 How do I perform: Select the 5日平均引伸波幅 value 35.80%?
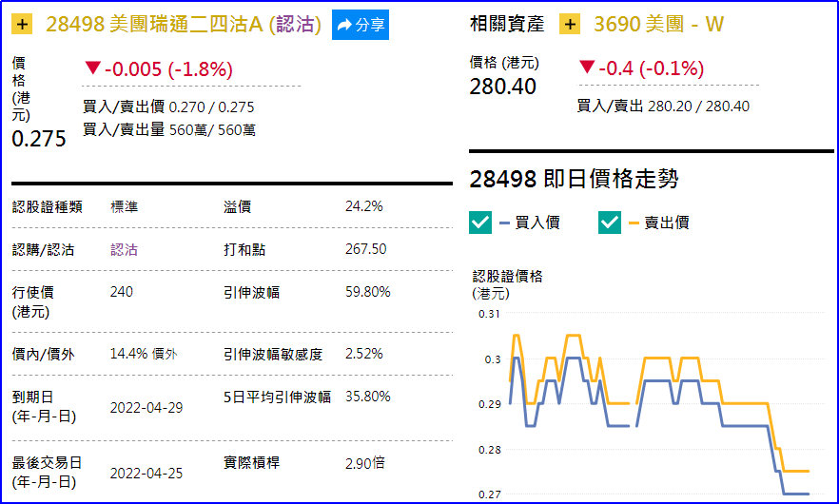click(367, 397)
